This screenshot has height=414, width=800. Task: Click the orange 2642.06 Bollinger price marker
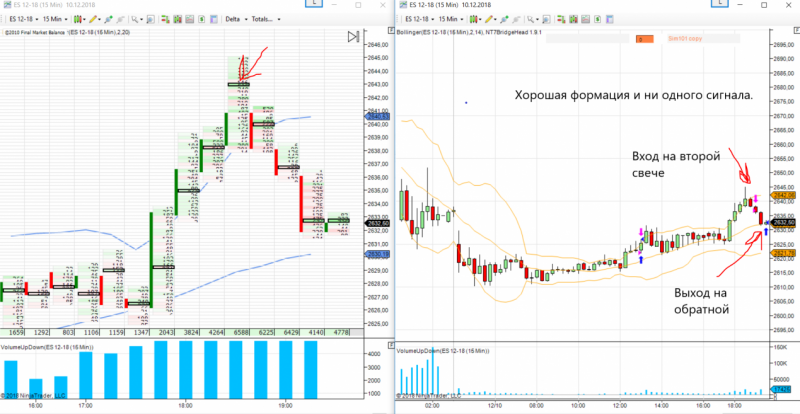click(x=785, y=194)
